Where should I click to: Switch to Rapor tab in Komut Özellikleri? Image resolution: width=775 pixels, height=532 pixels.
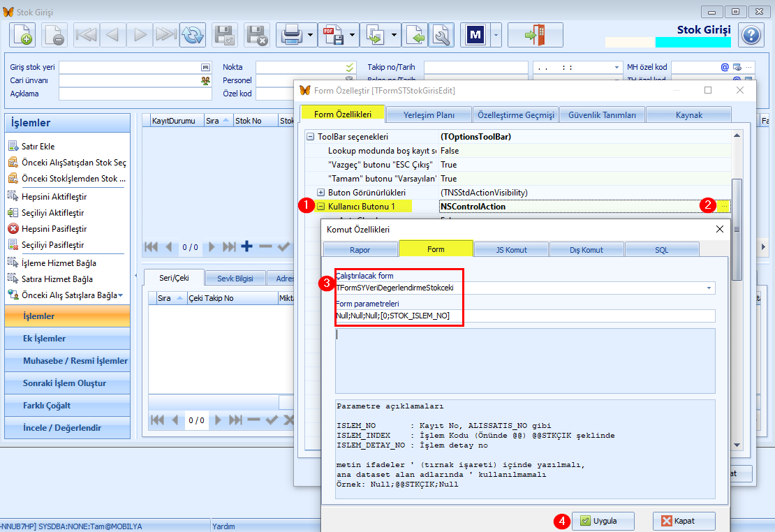[360, 250]
